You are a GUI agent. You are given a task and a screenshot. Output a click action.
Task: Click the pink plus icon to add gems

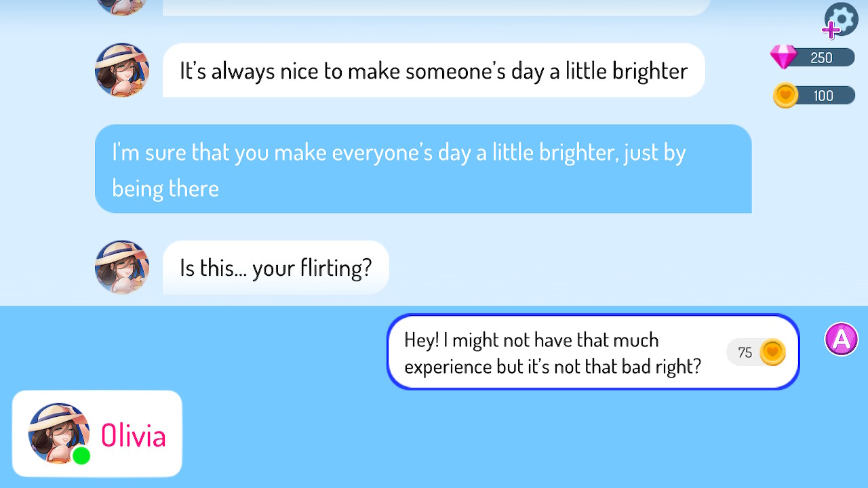tap(831, 30)
